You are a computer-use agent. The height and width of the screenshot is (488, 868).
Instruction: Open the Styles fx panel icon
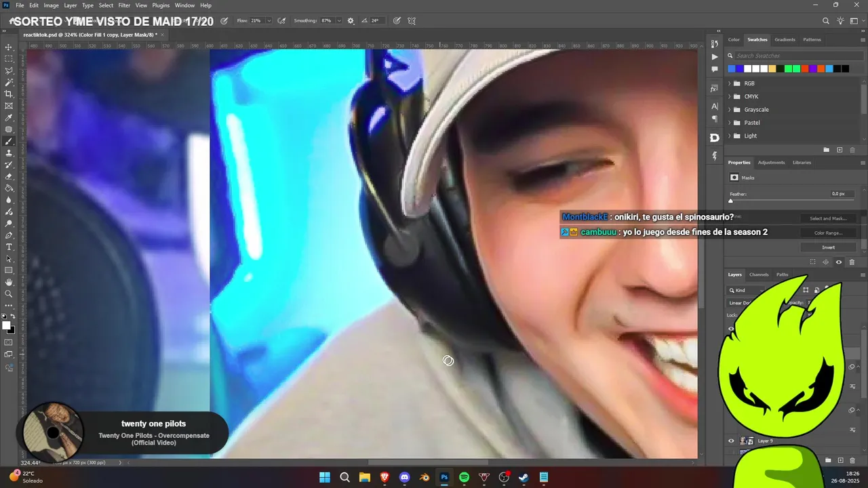click(714, 88)
